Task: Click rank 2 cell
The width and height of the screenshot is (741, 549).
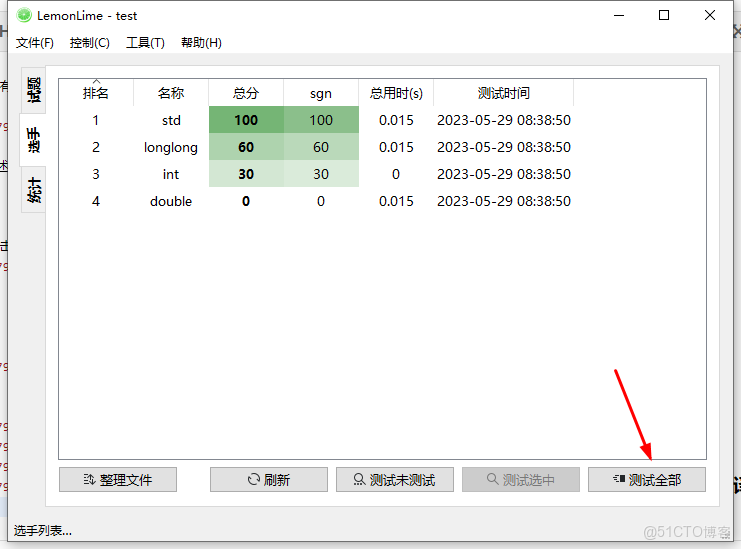Action: point(96,147)
